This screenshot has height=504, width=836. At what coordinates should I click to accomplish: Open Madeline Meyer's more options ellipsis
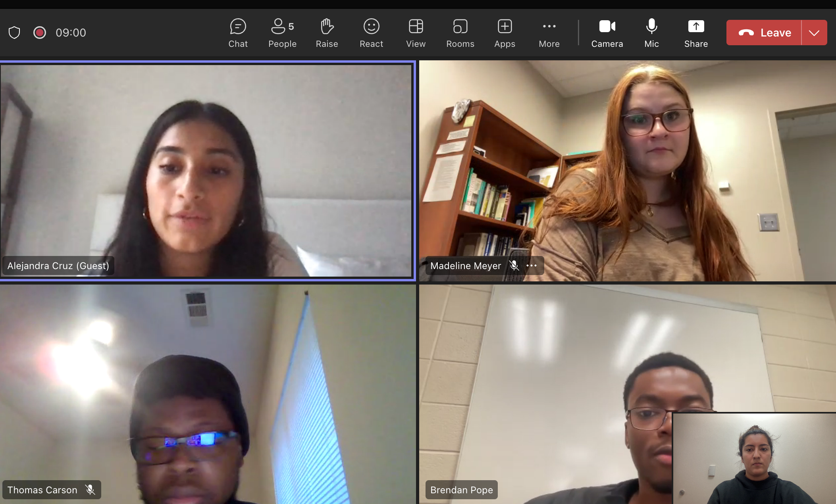coord(532,265)
